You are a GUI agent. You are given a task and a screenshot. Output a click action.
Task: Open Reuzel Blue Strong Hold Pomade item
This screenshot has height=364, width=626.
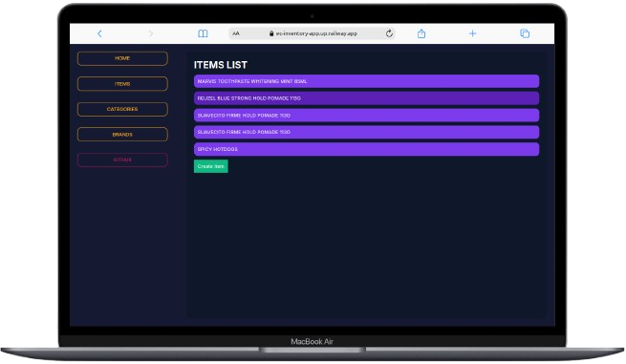coord(366,98)
